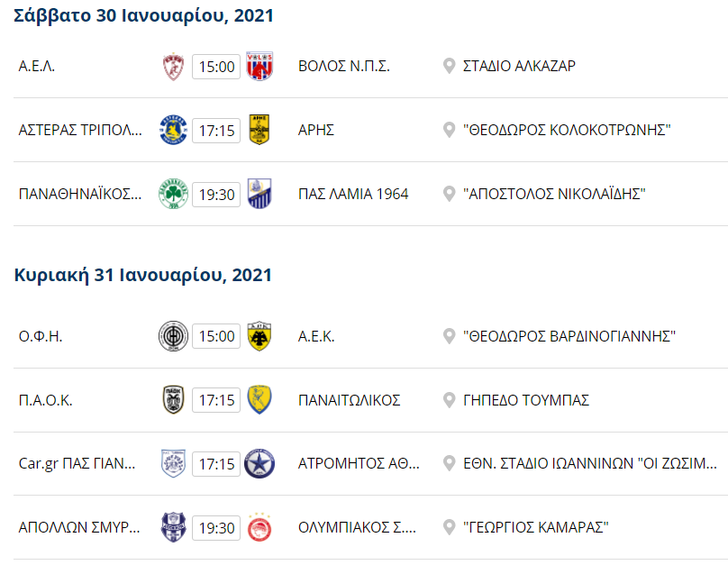
Task: Click the Volos N.P.S. team crest
Action: click(259, 67)
